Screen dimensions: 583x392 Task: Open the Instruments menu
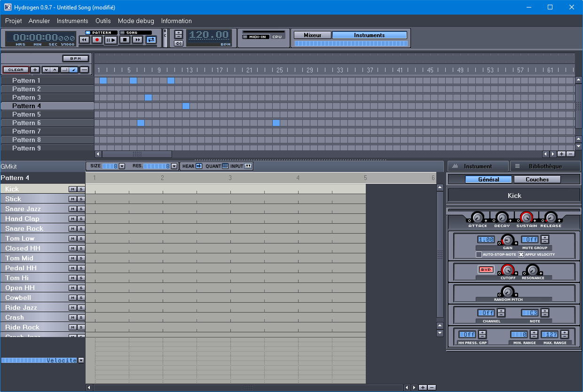click(72, 21)
